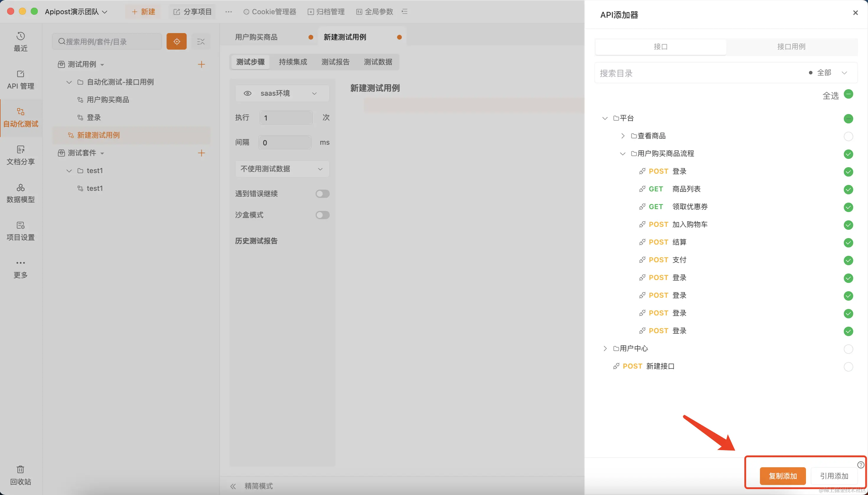Click the 复制添加 button

782,476
